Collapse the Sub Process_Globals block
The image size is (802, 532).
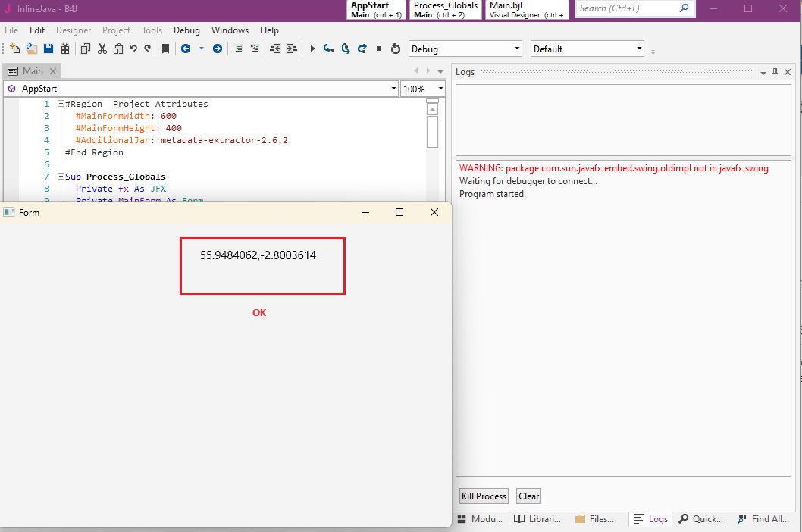point(61,177)
